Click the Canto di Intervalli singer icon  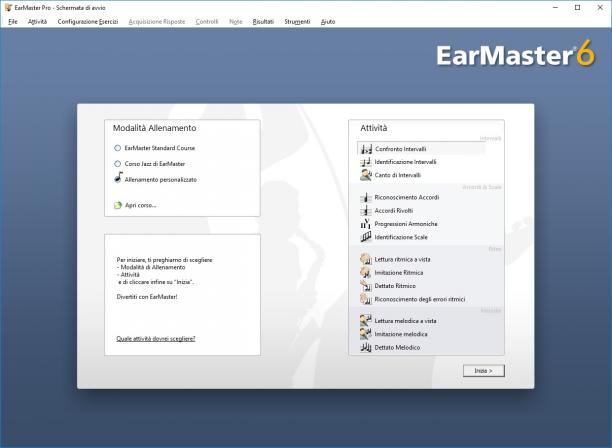tap(366, 175)
